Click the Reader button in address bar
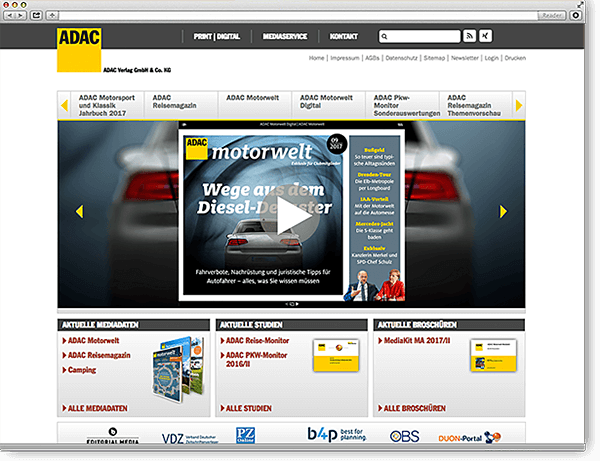600x461 pixels. pos(552,15)
